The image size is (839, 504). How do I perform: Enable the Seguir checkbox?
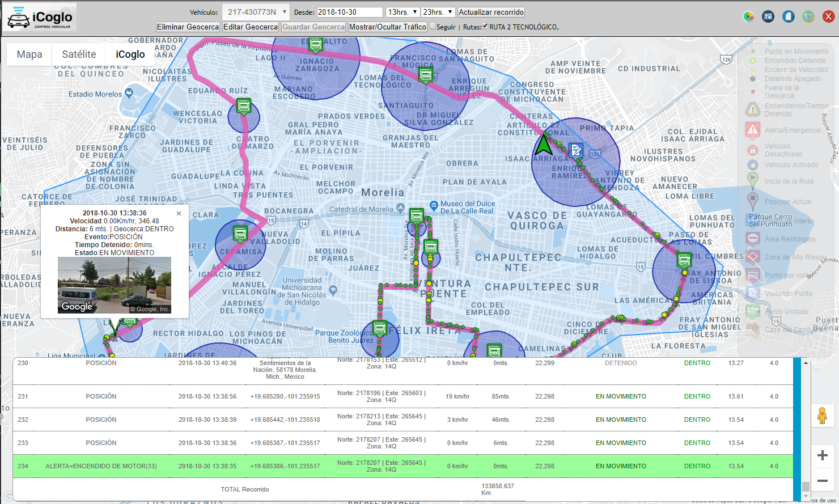[433, 26]
